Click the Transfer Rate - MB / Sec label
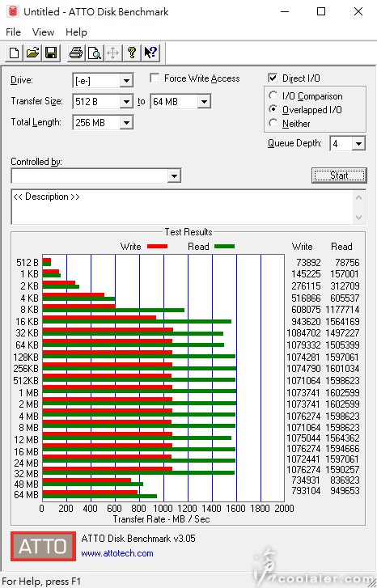 pos(161,519)
